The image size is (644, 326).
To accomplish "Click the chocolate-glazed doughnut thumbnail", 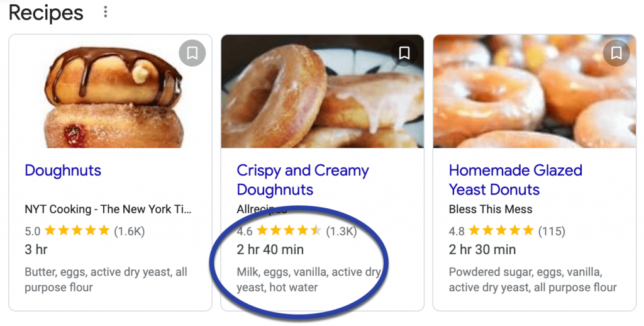I will 111,91.
